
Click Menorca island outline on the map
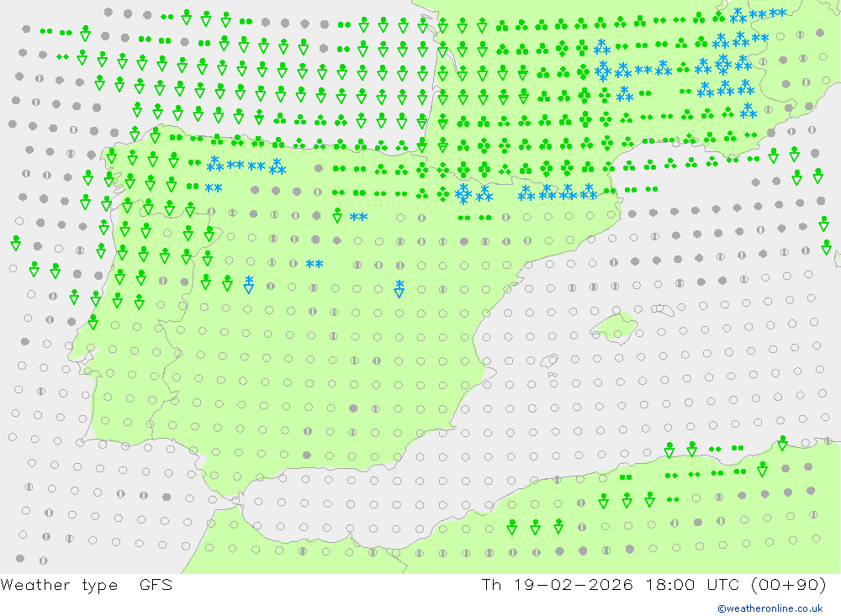point(663,310)
